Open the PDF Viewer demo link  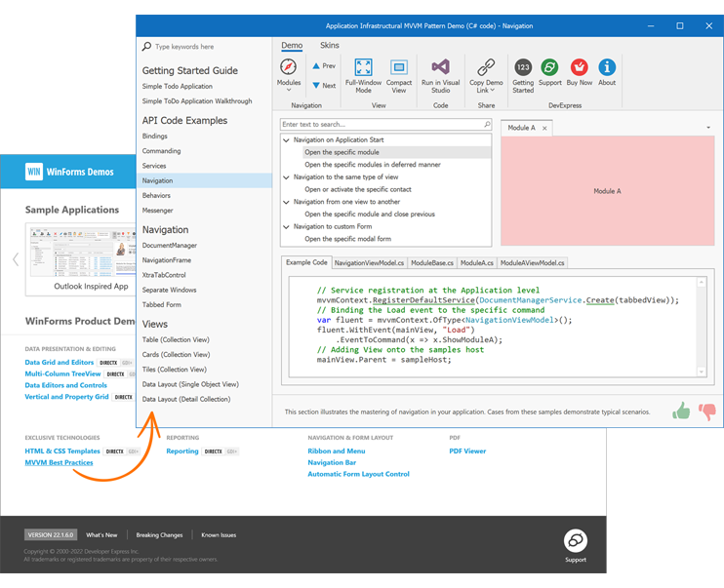click(467, 451)
